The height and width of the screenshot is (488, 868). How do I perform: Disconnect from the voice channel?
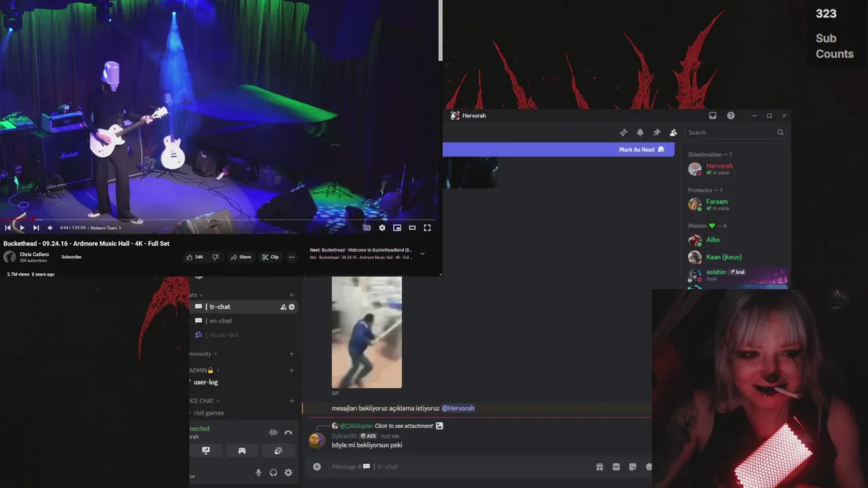click(x=288, y=432)
